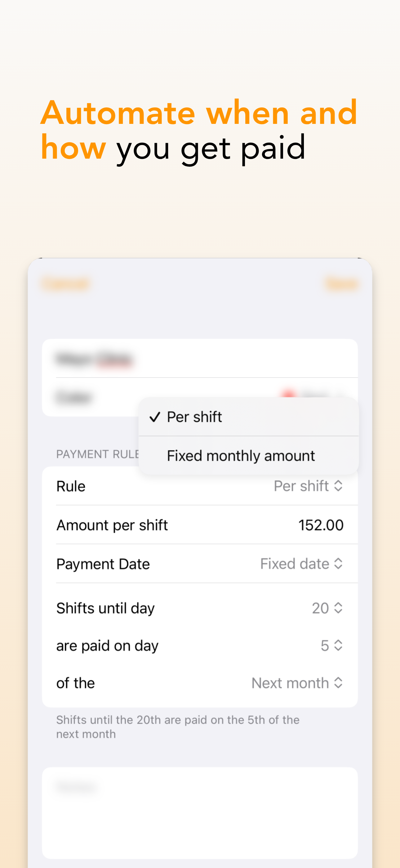Click the checkmark next to Per shift
Screen dimensions: 400x868
point(155,417)
